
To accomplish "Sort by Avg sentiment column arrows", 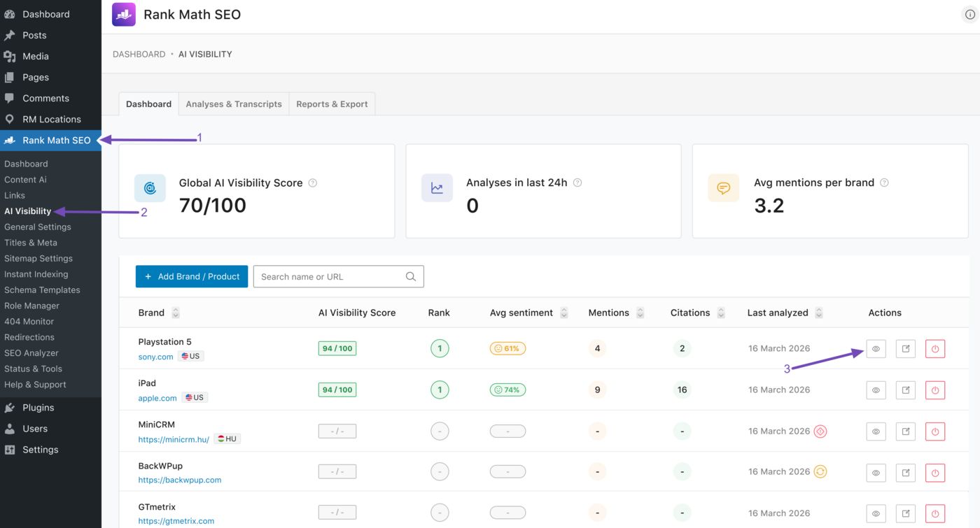I will click(564, 313).
